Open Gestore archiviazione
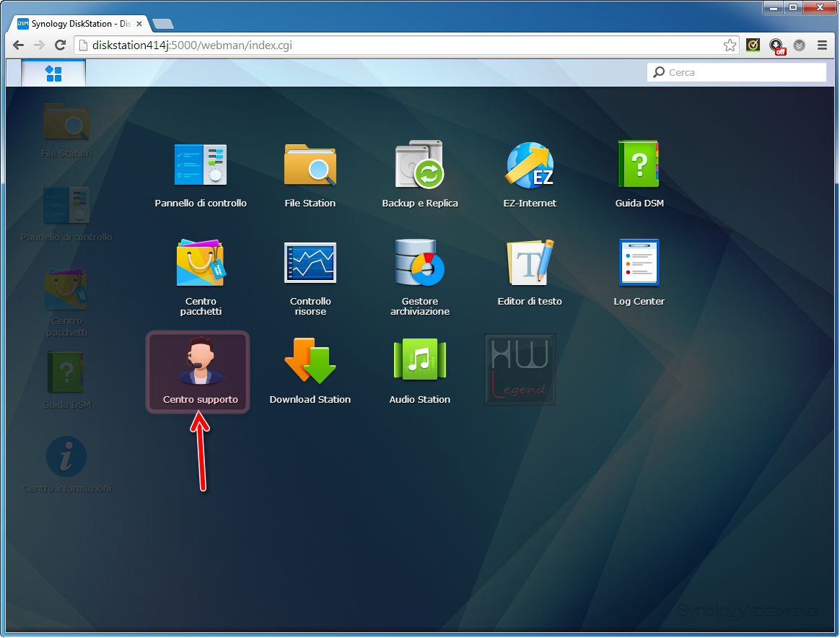This screenshot has height=638, width=840. pos(419,277)
